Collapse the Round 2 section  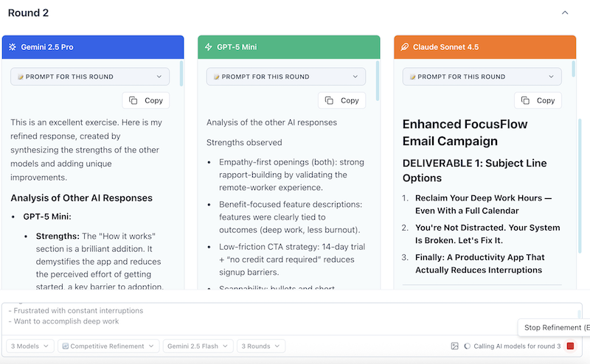coord(565,13)
